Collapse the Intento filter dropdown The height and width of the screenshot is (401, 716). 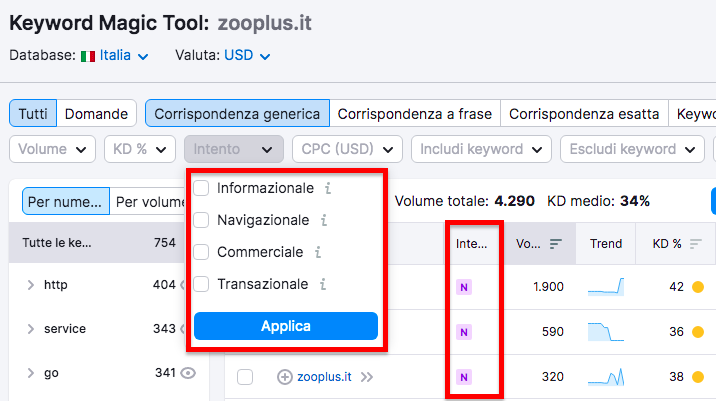click(x=234, y=149)
